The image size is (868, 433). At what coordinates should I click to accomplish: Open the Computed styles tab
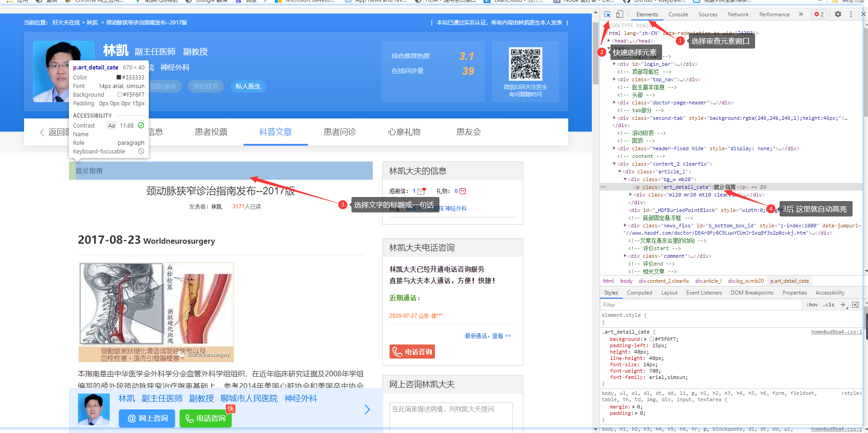point(639,293)
